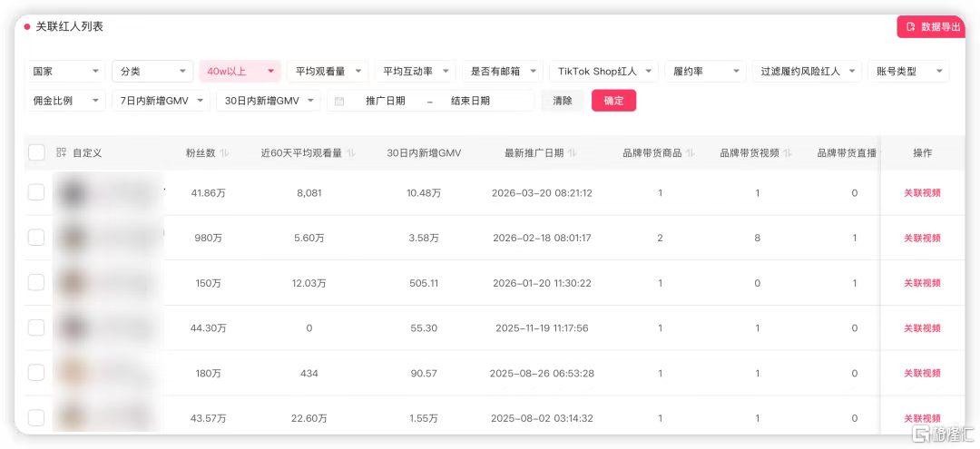
Task: Sort by 最新推广日期 sort icon
Action: click(x=573, y=153)
